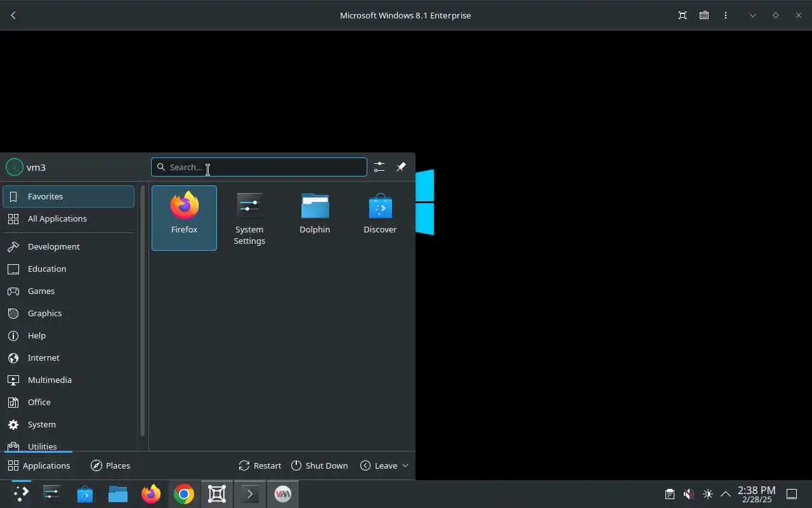The image size is (812, 508).
Task: Open System Settings from Favorites
Action: [249, 218]
